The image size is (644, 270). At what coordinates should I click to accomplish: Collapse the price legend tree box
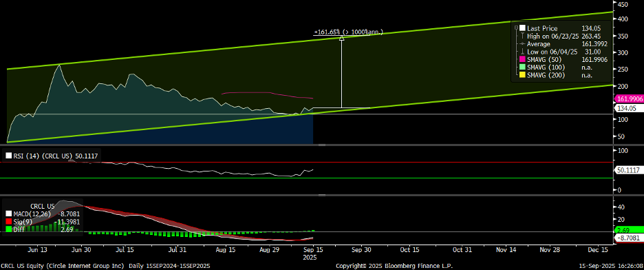click(516, 28)
